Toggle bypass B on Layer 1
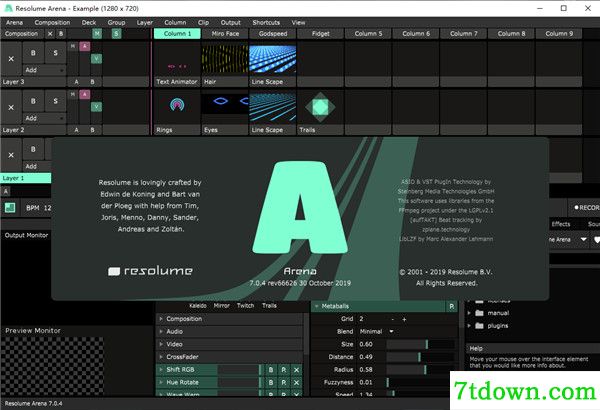Viewport: 600px width, 410px height. pos(33,149)
